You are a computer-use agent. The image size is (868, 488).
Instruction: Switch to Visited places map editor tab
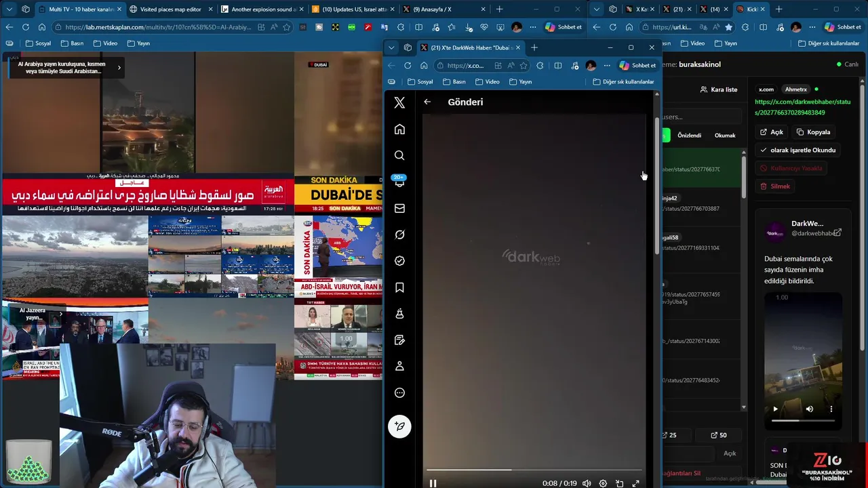point(170,9)
